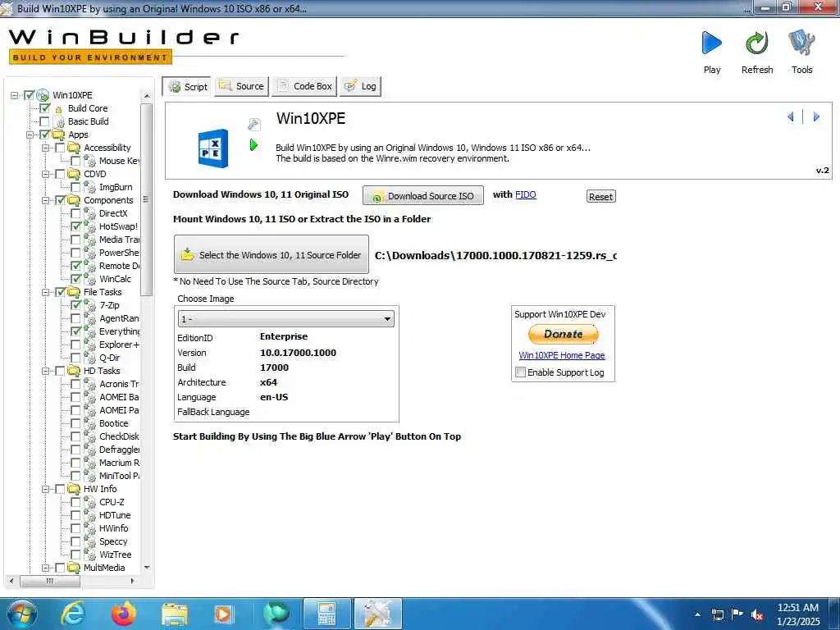Open Windows Explorer from the taskbar
Screen dimensions: 840x630
(x=175, y=614)
